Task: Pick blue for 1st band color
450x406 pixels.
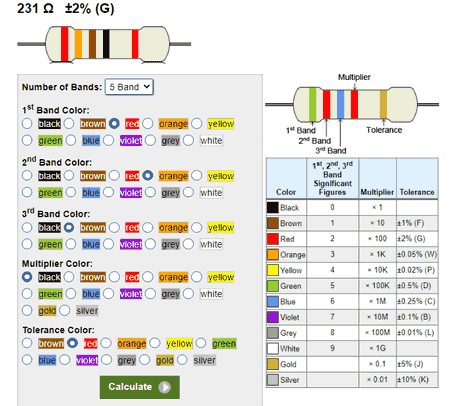Action: tap(71, 140)
